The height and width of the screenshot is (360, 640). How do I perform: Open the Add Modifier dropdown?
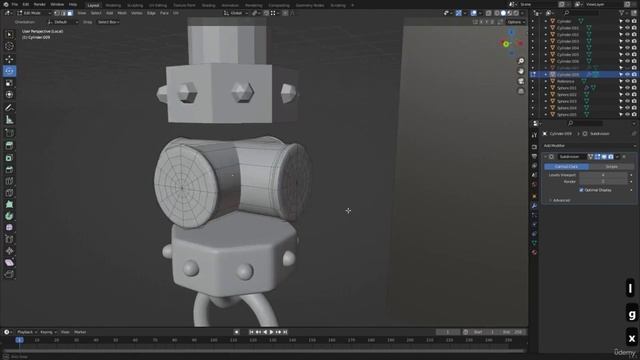[589, 146]
